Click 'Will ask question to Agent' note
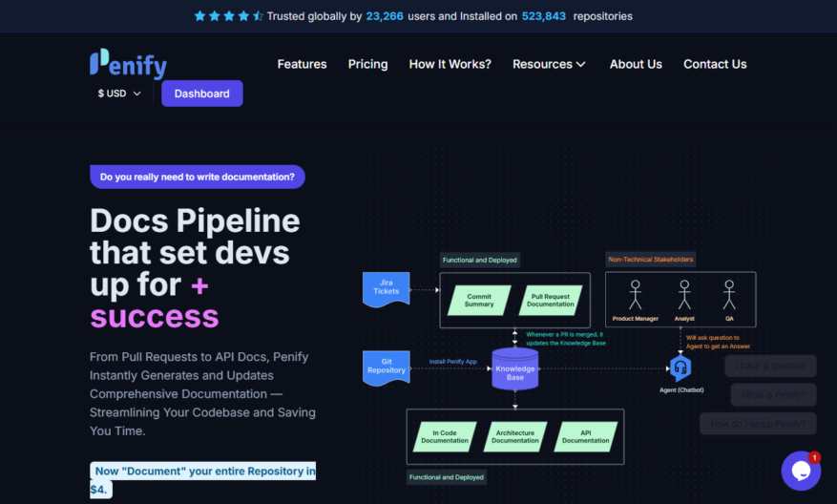 (718, 342)
